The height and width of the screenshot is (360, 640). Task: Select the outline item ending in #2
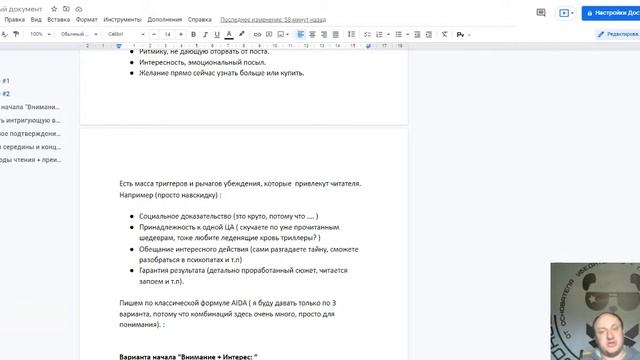[x=5, y=94]
